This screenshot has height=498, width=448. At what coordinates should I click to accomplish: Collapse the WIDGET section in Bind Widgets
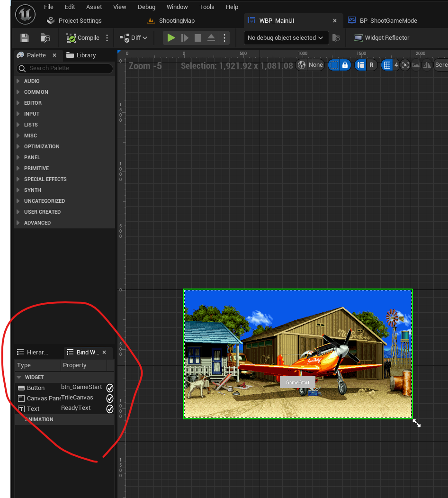19,377
